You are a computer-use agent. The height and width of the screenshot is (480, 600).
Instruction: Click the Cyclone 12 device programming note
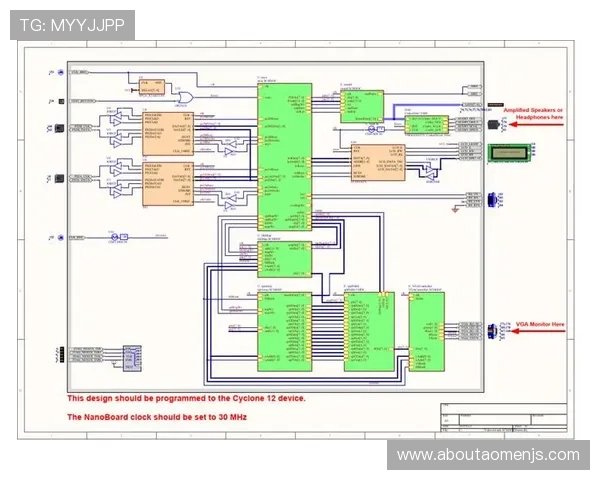186,398
